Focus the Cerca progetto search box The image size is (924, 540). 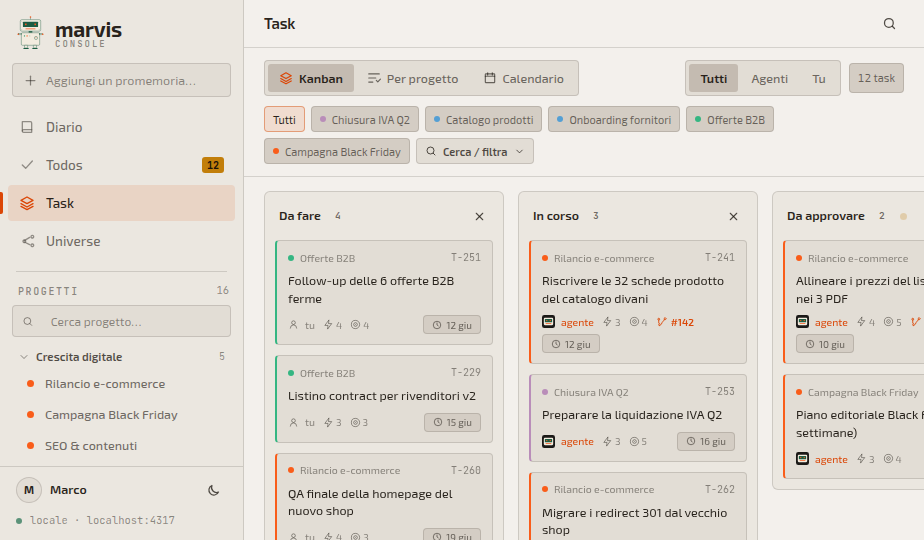tap(121, 321)
